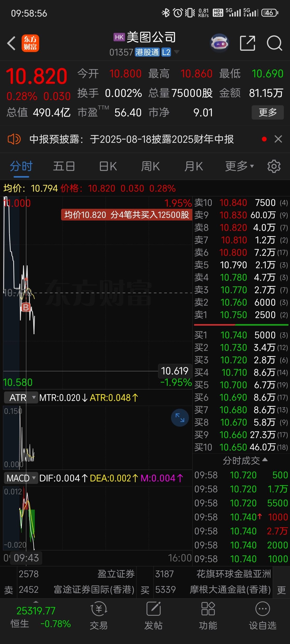Tap the 09:43 crosshair time label

click(x=26, y=558)
